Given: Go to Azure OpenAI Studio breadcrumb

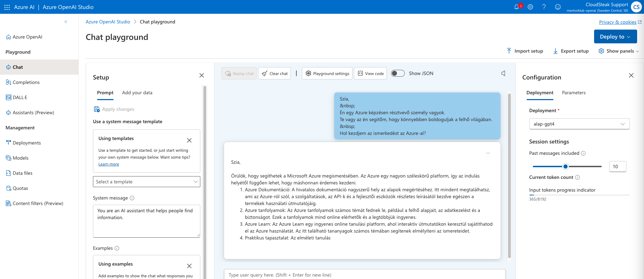Looking at the screenshot, I should (x=108, y=22).
